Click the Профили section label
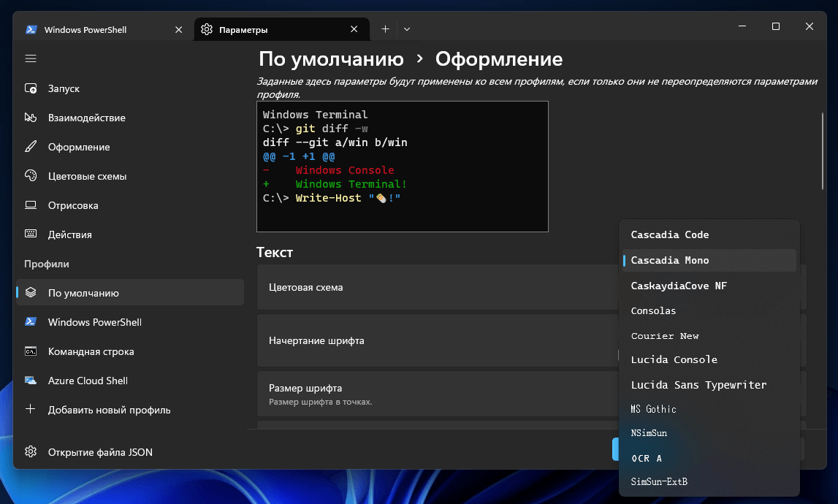This screenshot has height=504, width=838. coord(47,264)
